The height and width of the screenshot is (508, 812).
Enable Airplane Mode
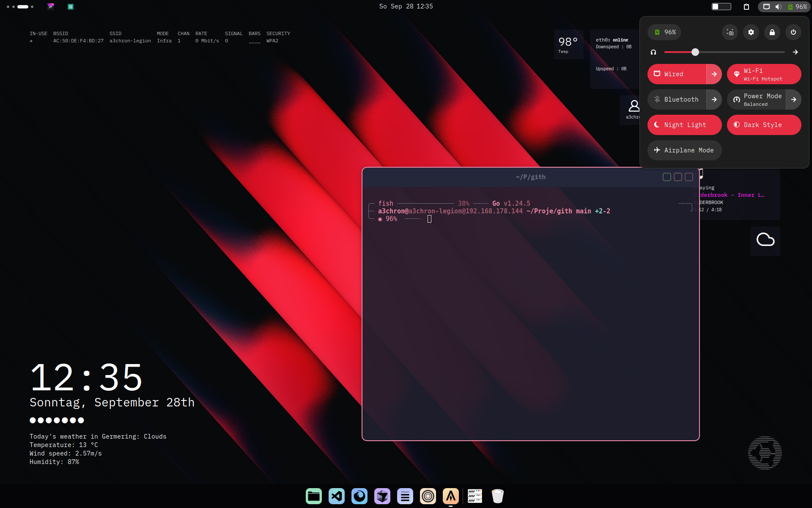click(x=684, y=150)
